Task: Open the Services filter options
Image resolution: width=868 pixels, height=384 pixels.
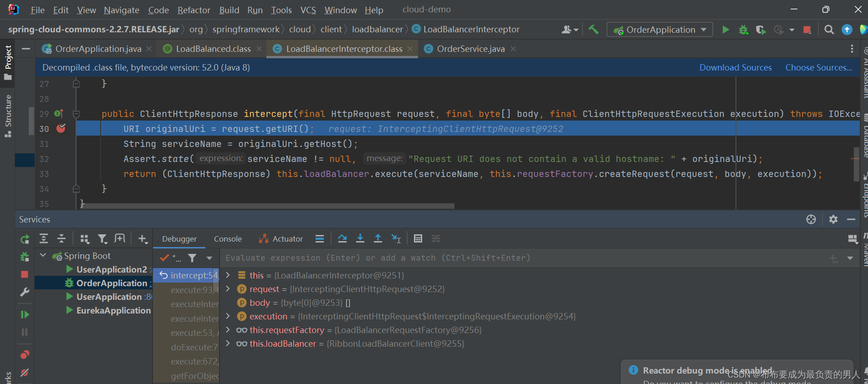Action: 102,238
